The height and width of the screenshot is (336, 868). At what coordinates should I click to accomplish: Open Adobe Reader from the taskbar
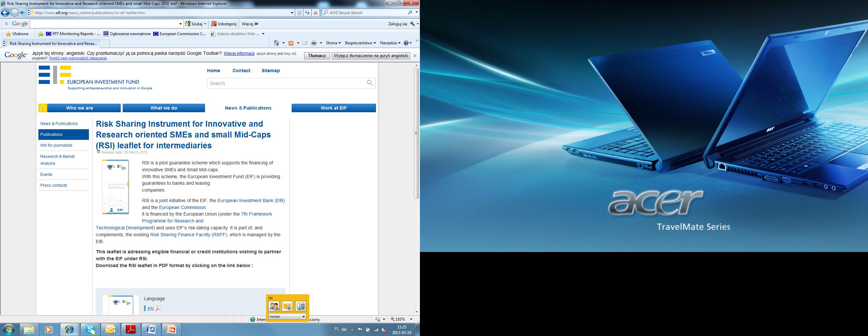click(131, 329)
